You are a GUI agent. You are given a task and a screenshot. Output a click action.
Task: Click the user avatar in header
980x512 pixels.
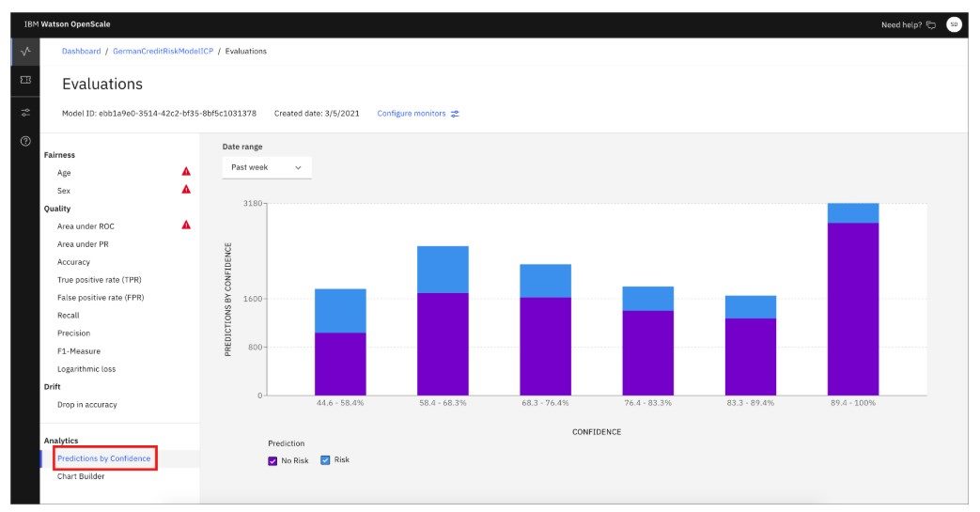(x=953, y=24)
